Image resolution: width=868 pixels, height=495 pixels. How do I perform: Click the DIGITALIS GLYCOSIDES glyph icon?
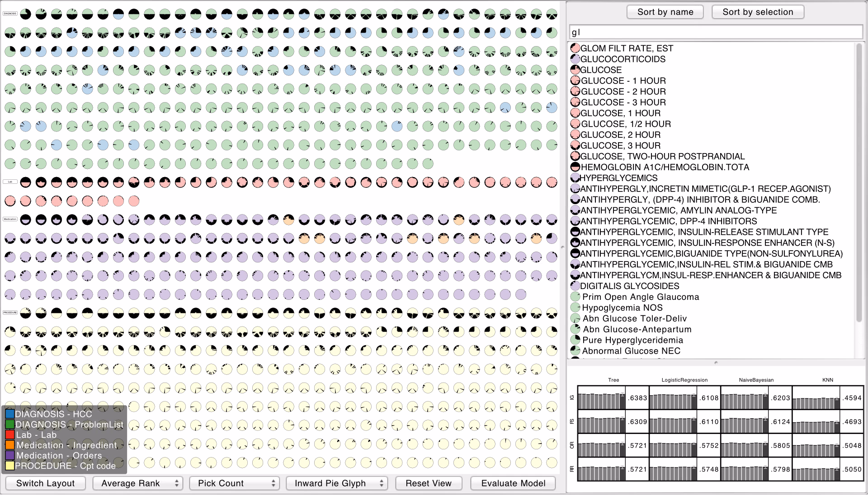pos(575,286)
